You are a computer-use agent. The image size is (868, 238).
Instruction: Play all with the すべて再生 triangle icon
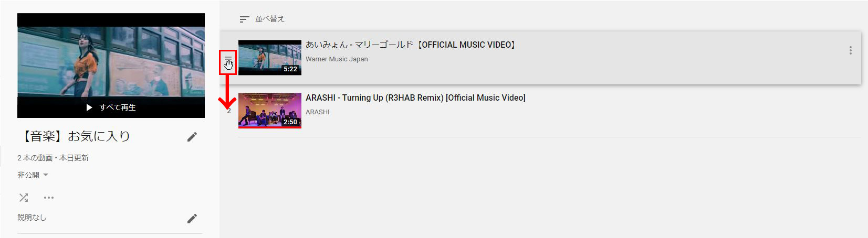tap(89, 107)
